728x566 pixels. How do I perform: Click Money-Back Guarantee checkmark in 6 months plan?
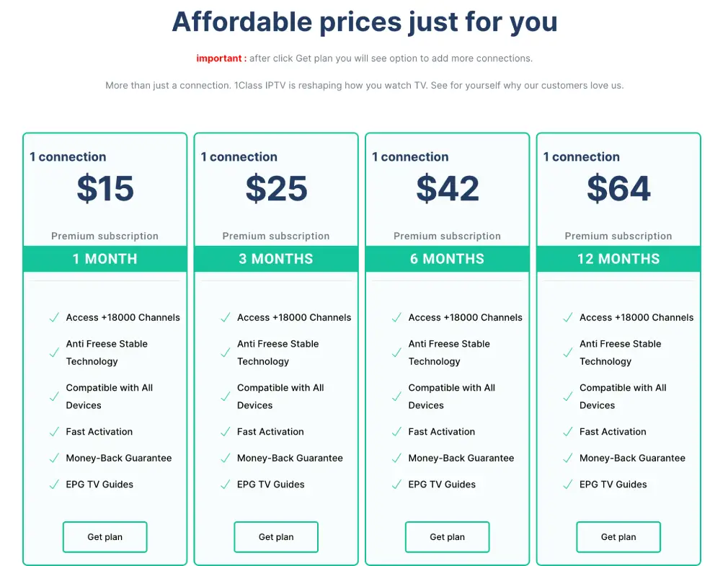point(396,459)
